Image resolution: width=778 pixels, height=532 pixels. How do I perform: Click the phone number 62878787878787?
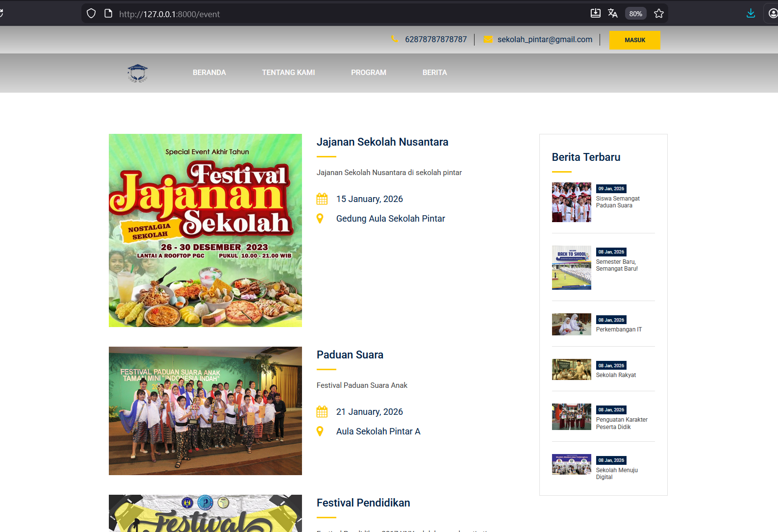(436, 39)
